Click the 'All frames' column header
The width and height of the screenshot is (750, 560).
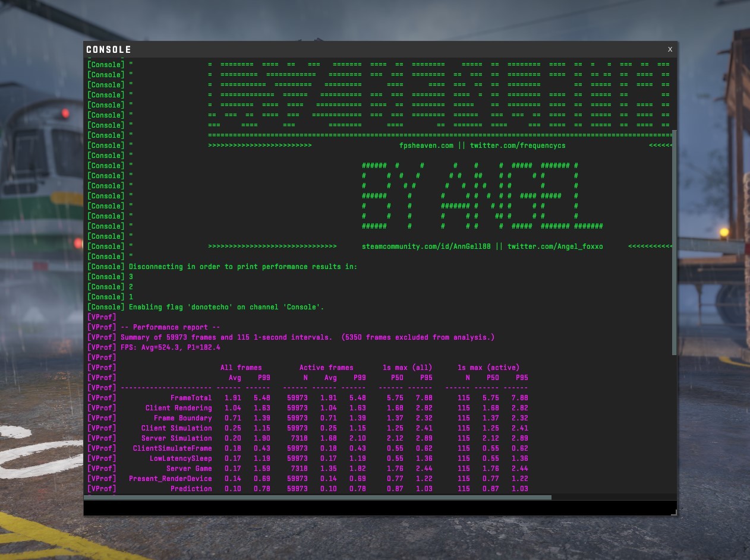coord(241,368)
